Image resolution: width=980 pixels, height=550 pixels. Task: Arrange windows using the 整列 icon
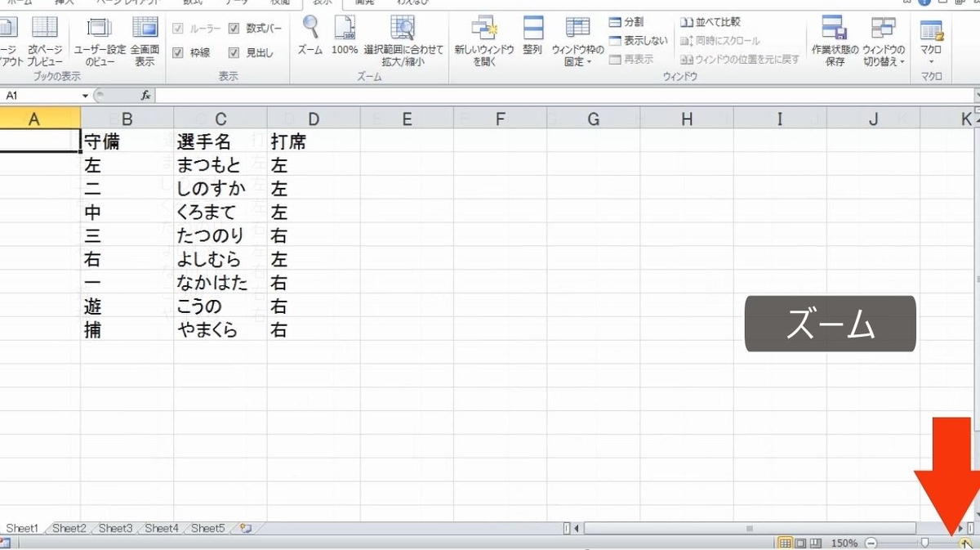[532, 37]
